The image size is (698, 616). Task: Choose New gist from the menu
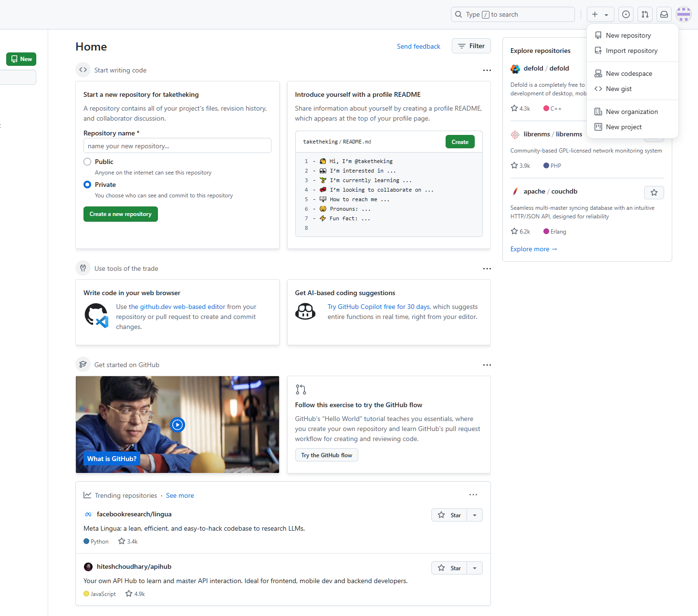pos(633,89)
